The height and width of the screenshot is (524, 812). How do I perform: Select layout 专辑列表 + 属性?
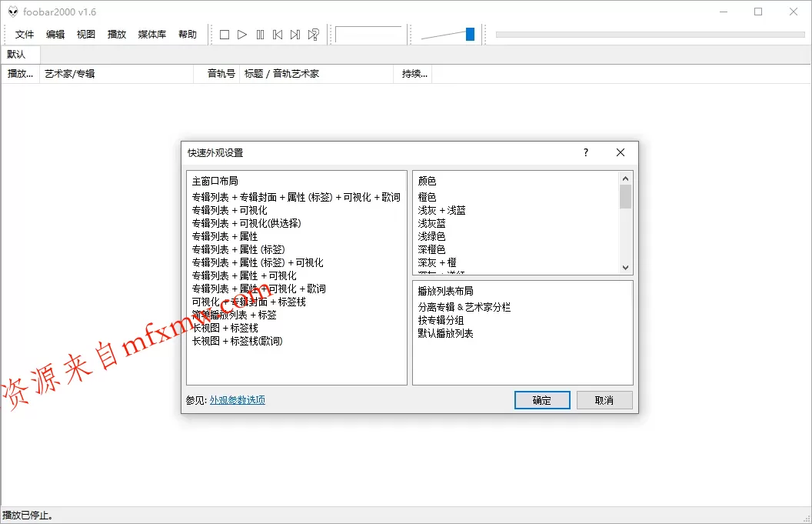point(225,236)
